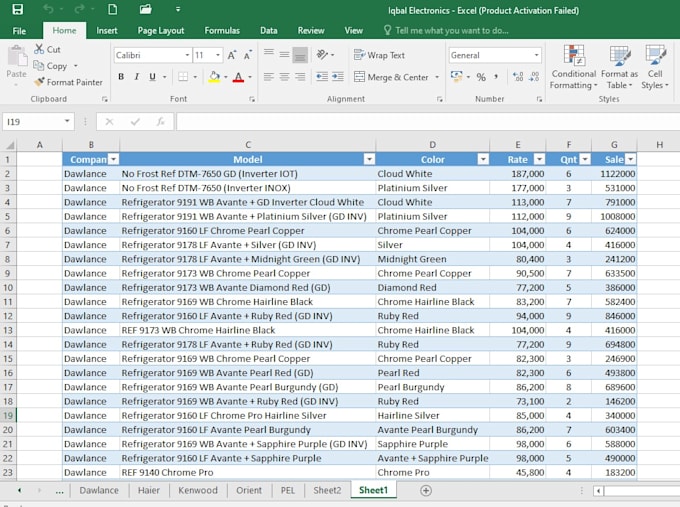Apply yellow Fill Color bucket

214,77
